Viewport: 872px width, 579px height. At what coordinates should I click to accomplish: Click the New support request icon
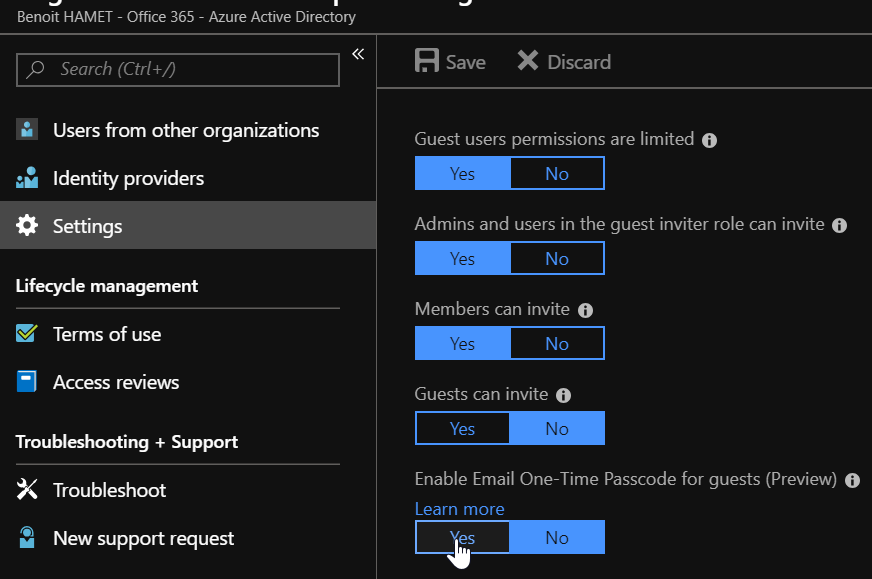pyautogui.click(x=27, y=538)
